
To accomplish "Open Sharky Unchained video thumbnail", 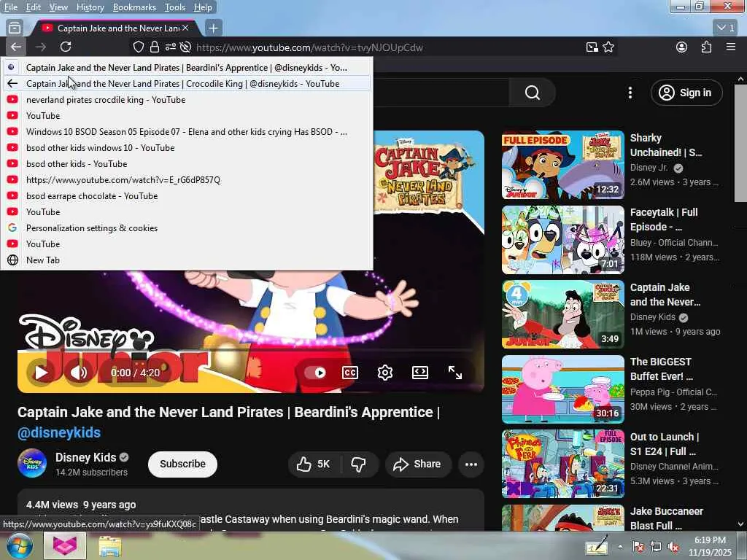I will pos(562,165).
